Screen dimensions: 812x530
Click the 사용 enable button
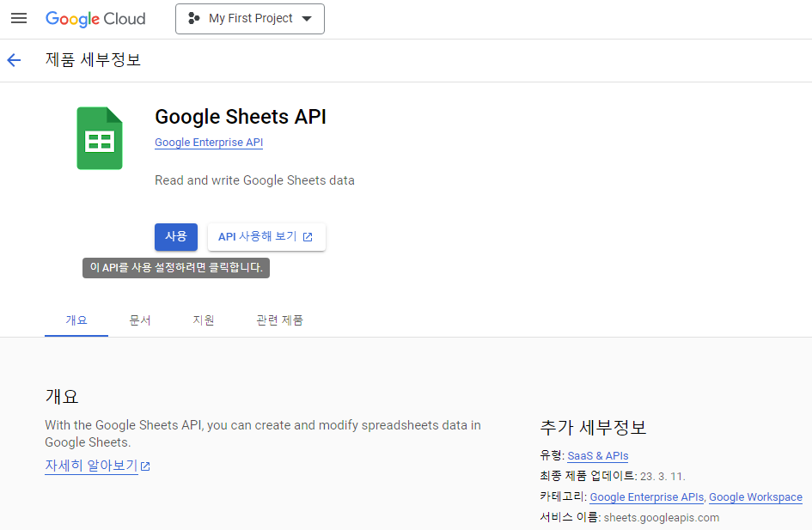(x=176, y=236)
